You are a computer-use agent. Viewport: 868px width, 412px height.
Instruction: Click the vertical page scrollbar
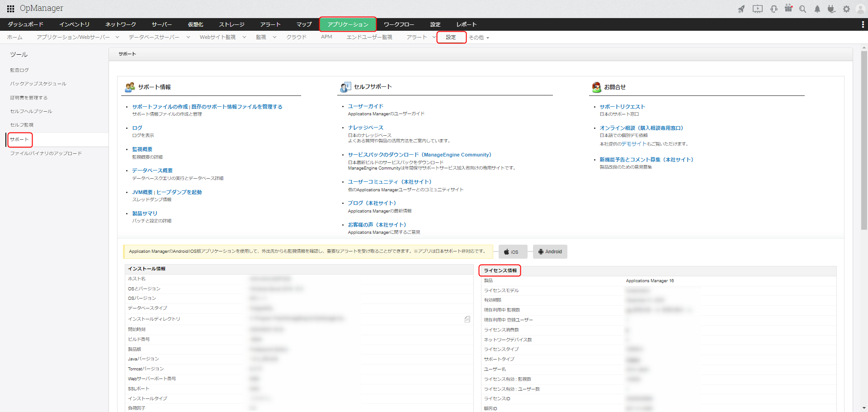864,140
